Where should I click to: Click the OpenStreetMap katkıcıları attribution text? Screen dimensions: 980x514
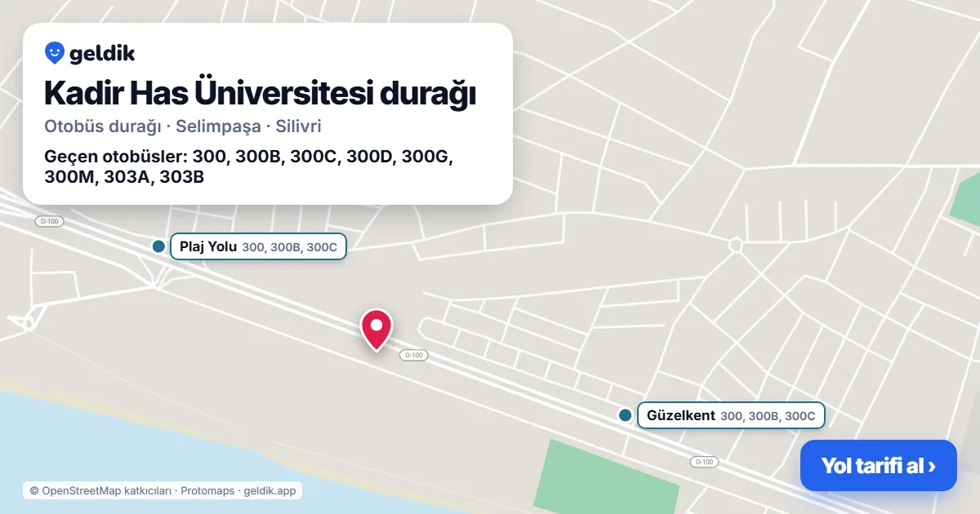[100, 490]
